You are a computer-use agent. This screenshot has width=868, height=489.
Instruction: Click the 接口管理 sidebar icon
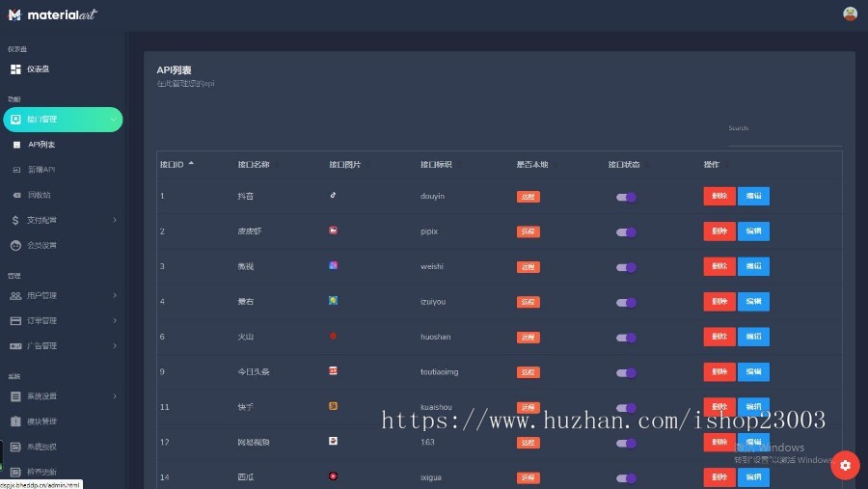pyautogui.click(x=15, y=120)
